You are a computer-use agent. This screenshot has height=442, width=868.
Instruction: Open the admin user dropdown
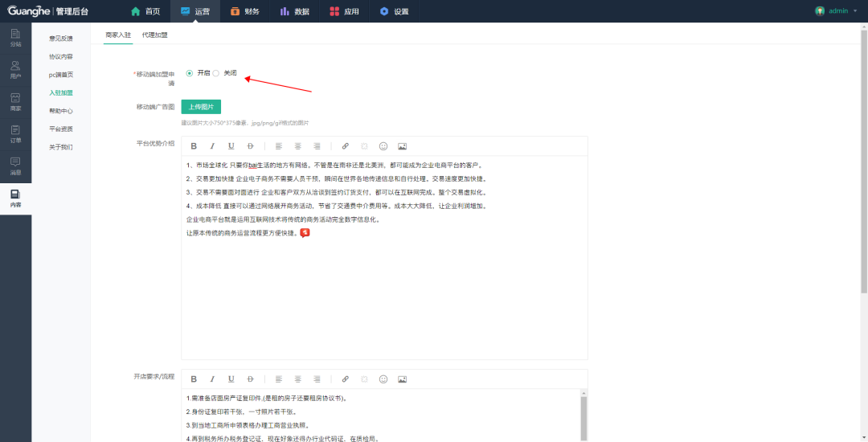tap(837, 11)
